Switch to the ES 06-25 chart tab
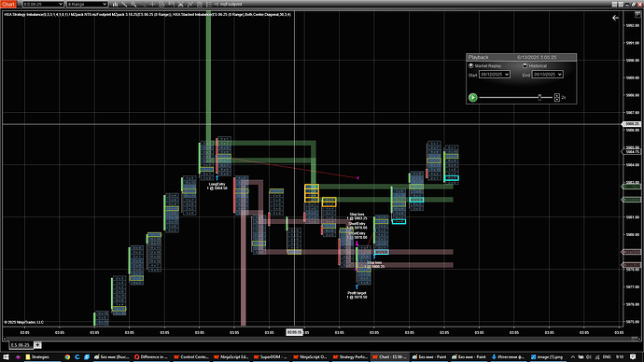 [21, 345]
